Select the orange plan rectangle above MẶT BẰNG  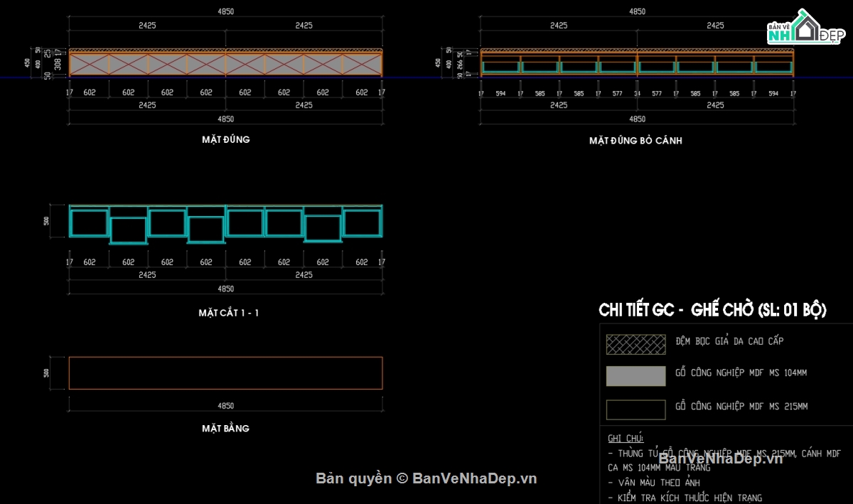point(225,373)
